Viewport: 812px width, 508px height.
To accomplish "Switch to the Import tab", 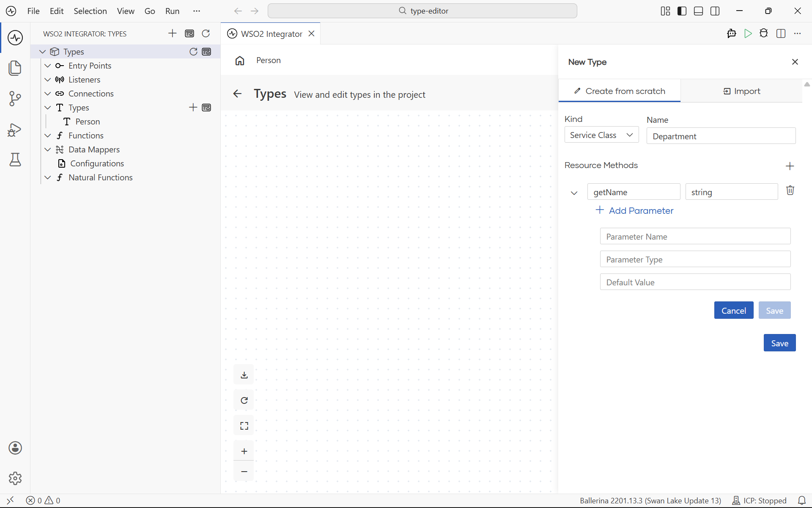I will 741,91.
